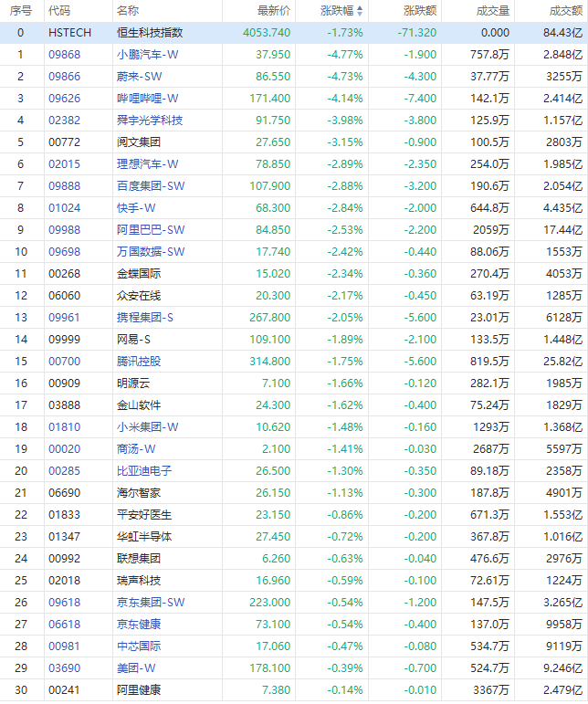Select the 海尔智家 row name
Image resolution: width=588 pixels, height=704 pixels.
coord(139,493)
